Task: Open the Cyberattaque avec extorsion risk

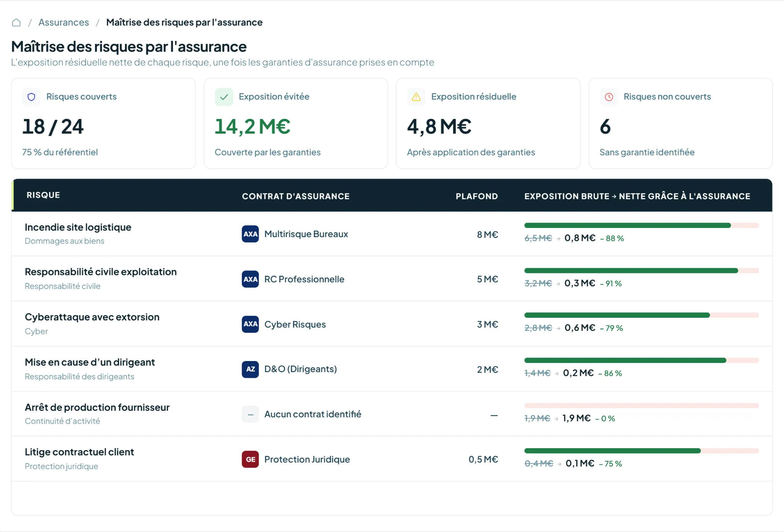Action: tap(92, 317)
